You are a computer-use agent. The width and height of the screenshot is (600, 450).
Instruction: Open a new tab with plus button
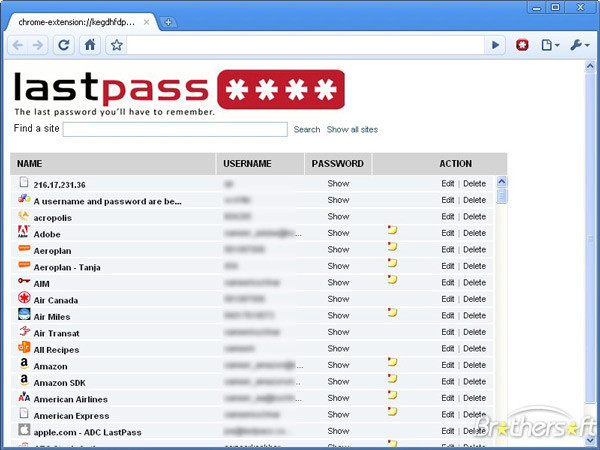(x=169, y=22)
